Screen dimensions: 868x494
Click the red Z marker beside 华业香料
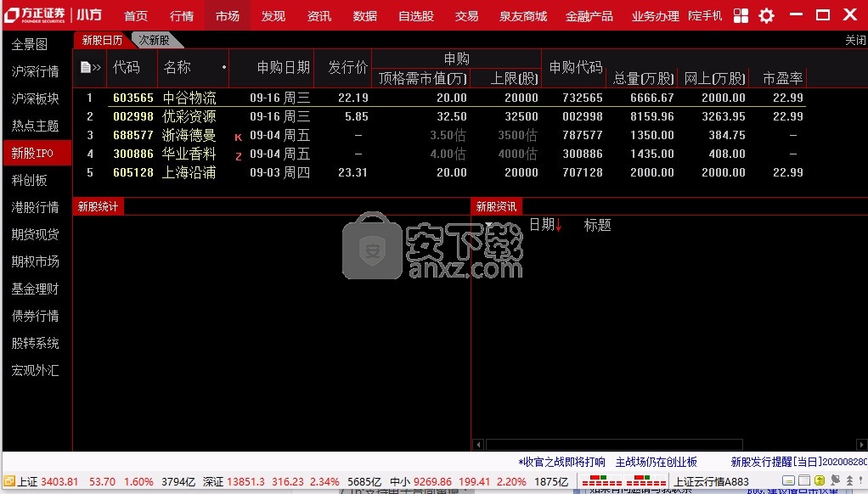[x=238, y=154]
